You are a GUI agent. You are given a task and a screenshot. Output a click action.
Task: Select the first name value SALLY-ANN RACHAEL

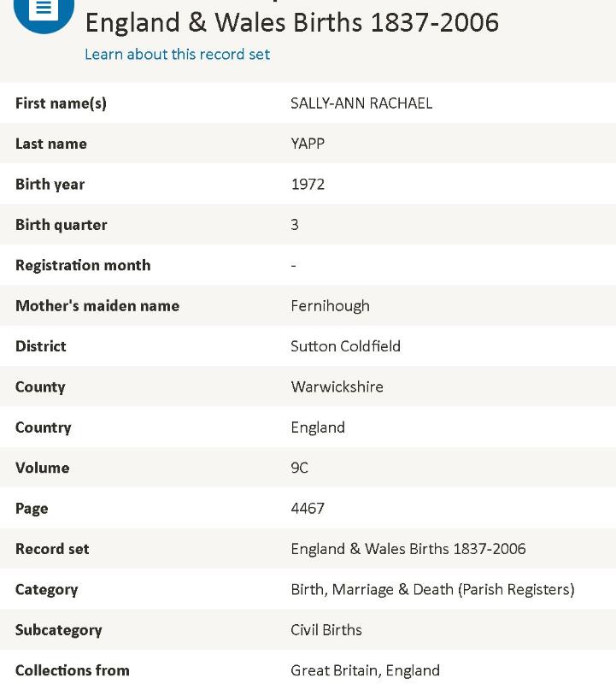361,103
